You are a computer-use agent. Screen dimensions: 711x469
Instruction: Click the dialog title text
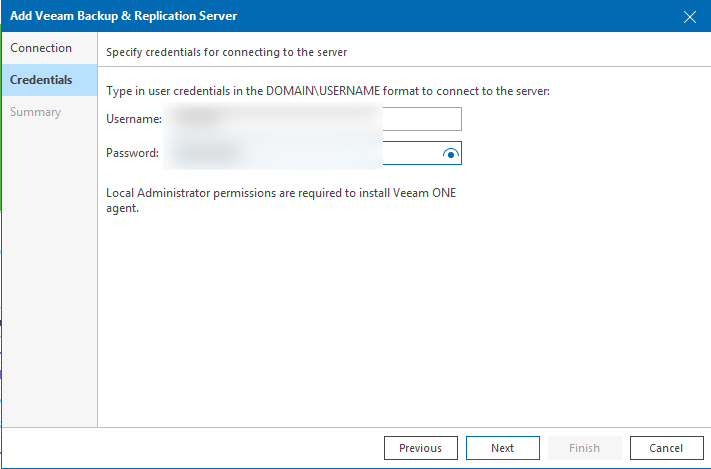click(123, 16)
